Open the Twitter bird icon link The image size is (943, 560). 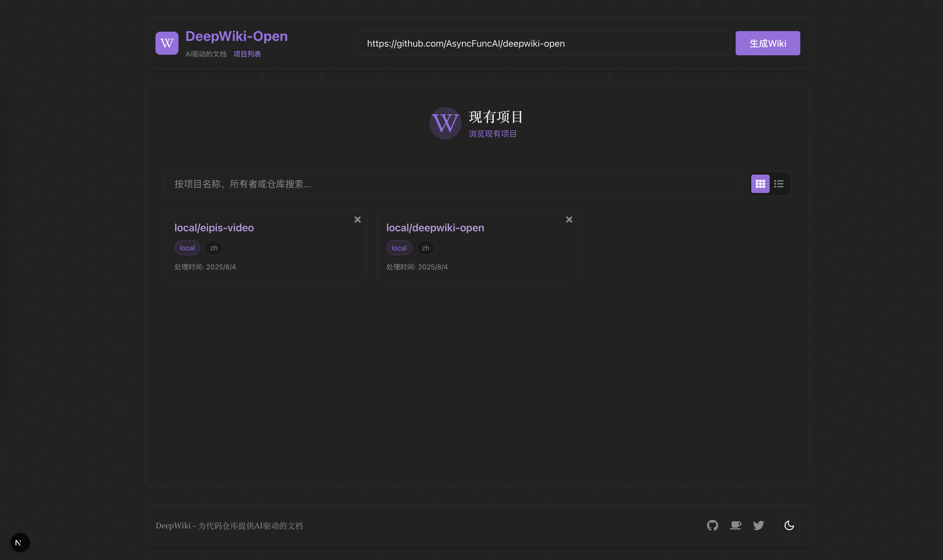pyautogui.click(x=758, y=525)
